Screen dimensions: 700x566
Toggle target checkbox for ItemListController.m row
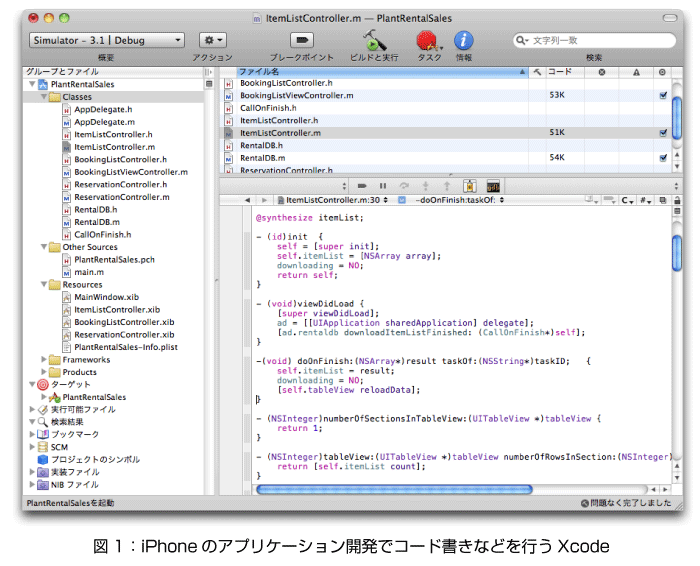(x=663, y=132)
